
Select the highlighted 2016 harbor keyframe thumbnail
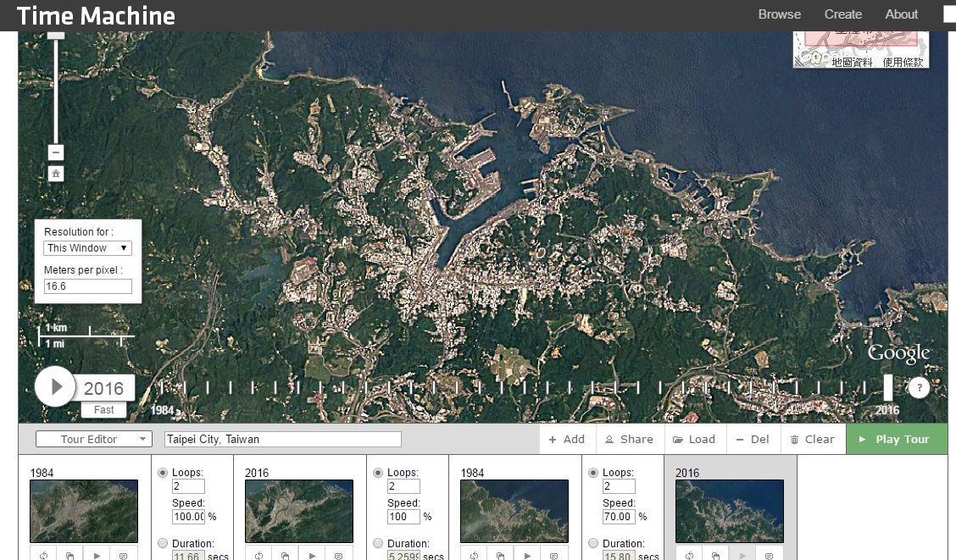[730, 511]
